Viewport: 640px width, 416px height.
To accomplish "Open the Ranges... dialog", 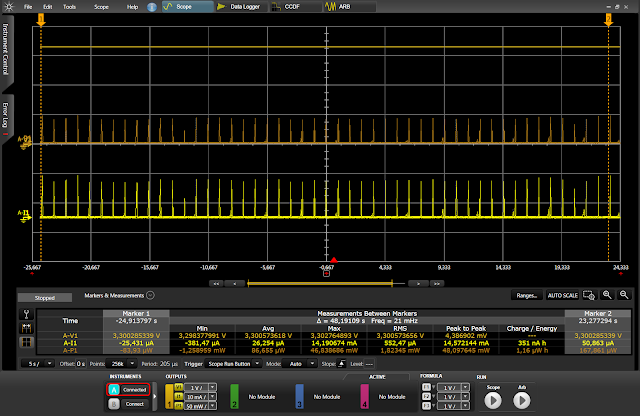I will pyautogui.click(x=527, y=295).
